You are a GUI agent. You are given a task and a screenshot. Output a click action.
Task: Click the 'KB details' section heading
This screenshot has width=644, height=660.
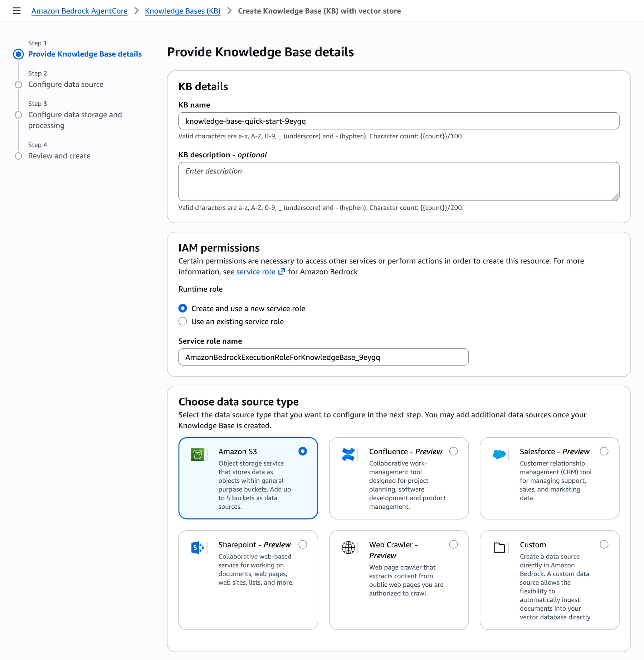203,87
